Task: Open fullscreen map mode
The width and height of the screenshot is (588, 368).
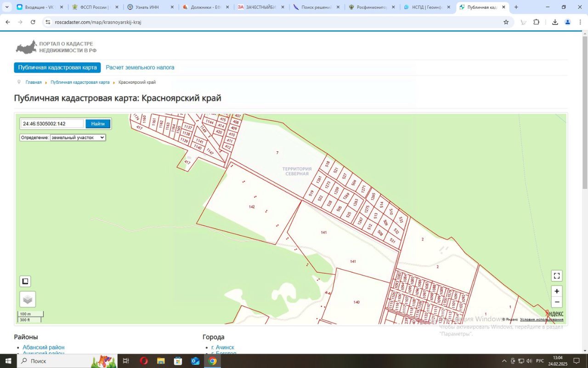Action: 557,276
